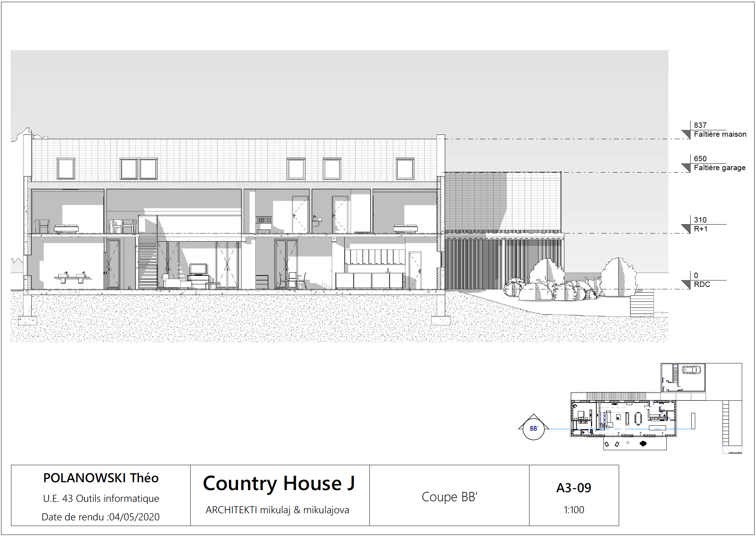The width and height of the screenshot is (756, 536).
Task: Select the television in the living room
Action: click(x=198, y=269)
